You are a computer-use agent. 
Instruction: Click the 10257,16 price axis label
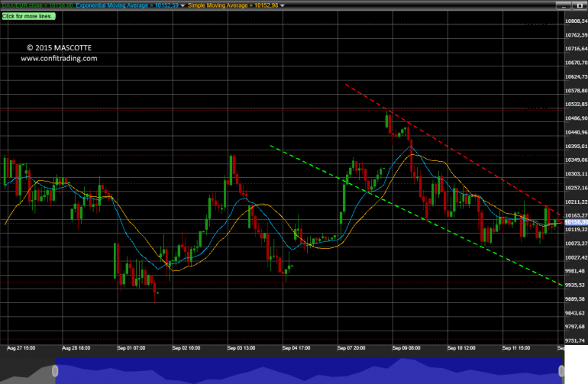point(577,188)
